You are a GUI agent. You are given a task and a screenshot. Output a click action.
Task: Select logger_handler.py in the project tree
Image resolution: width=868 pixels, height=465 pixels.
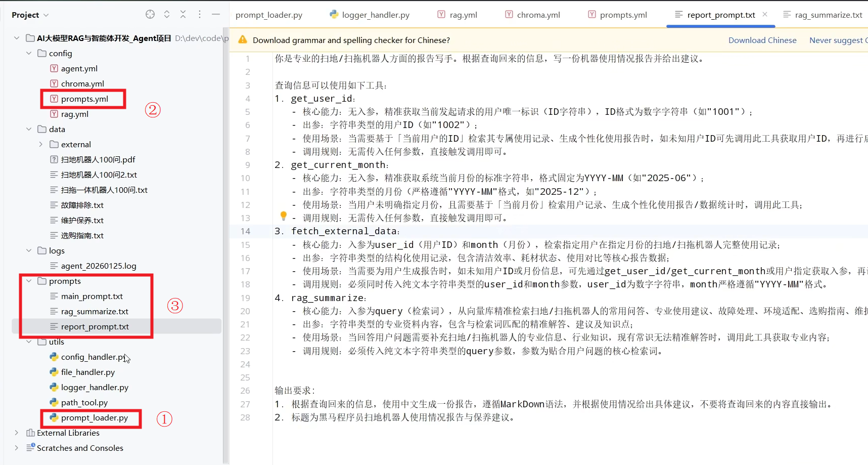95,387
